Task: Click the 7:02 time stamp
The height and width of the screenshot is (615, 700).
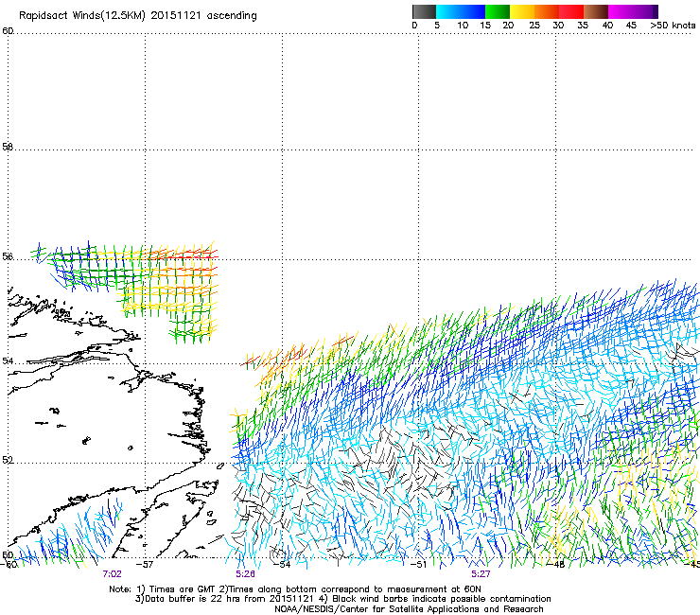Action: tap(112, 574)
